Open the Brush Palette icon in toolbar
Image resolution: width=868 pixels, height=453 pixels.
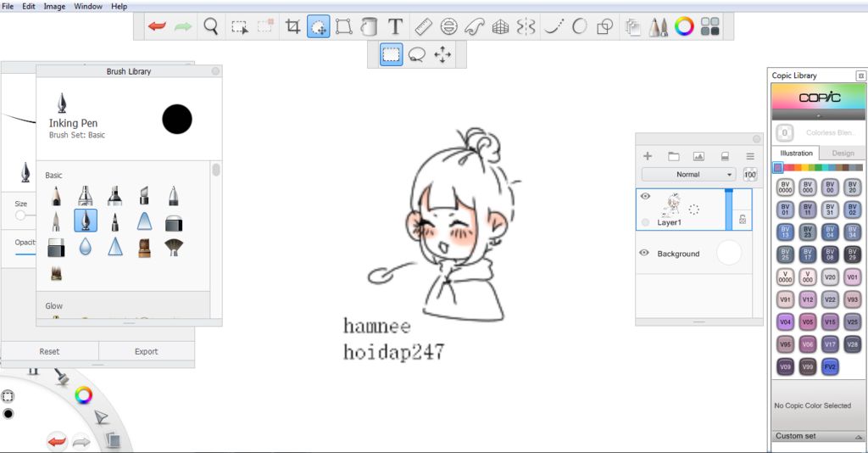tap(658, 26)
